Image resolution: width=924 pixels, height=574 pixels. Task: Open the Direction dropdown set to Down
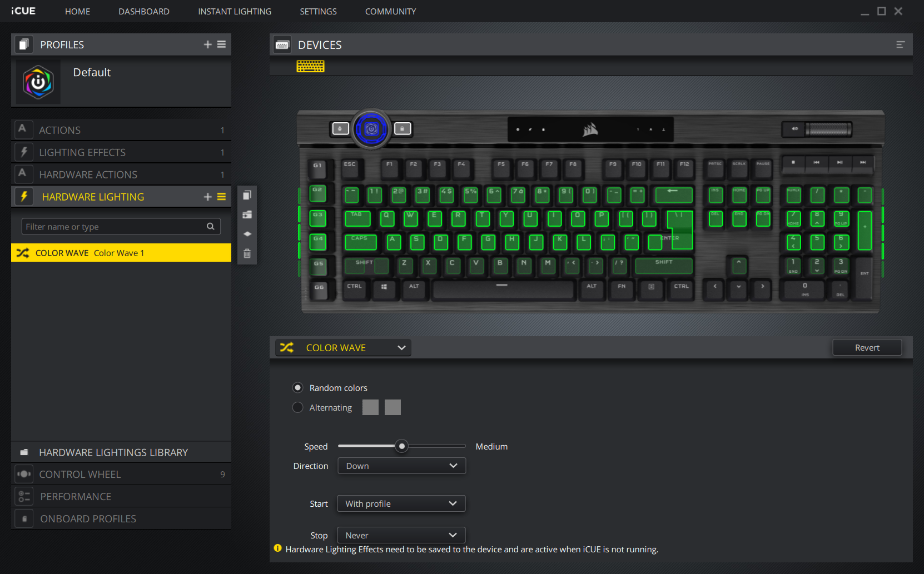point(401,466)
